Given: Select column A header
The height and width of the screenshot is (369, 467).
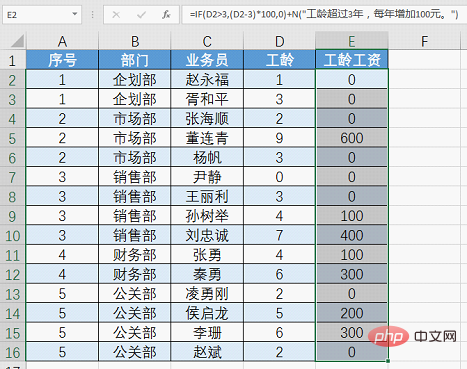Looking at the screenshot, I should click(x=62, y=41).
